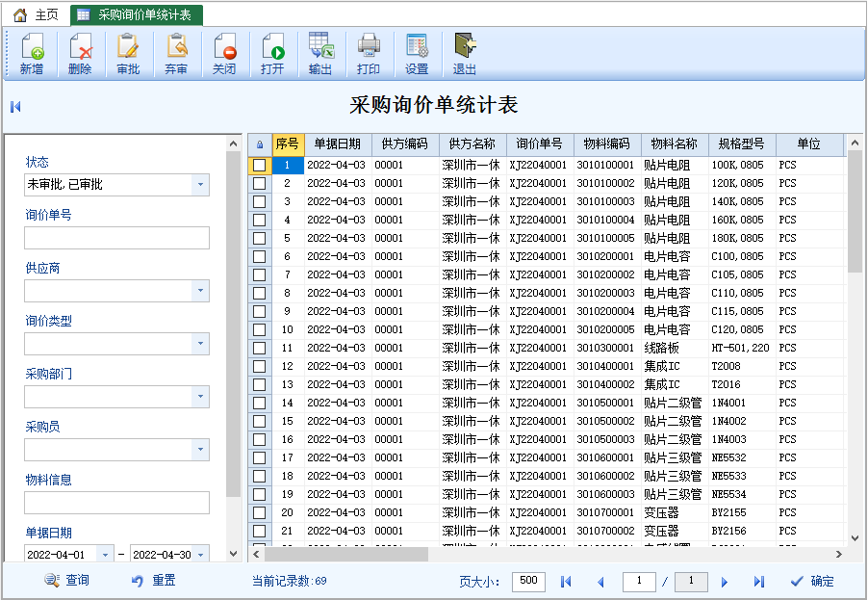Viewport: 868px width, 600px height.
Task: Open end date 2022-04-30 picker
Action: [x=200, y=554]
